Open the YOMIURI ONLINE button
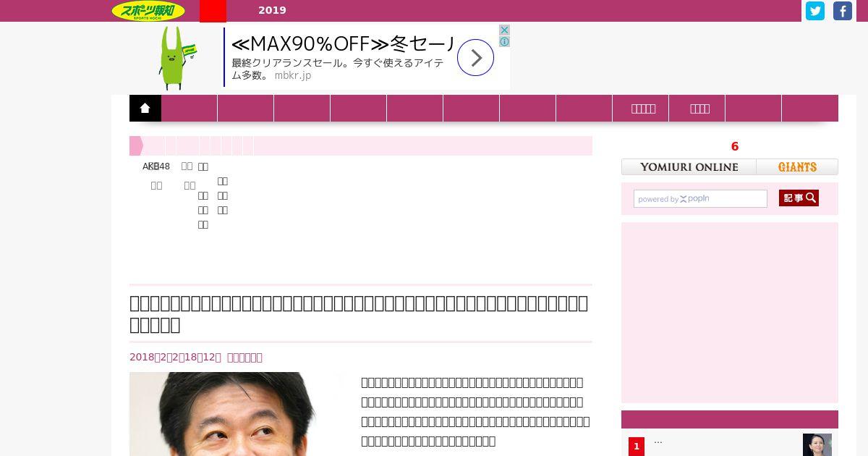The width and height of the screenshot is (868, 456). pos(689,167)
